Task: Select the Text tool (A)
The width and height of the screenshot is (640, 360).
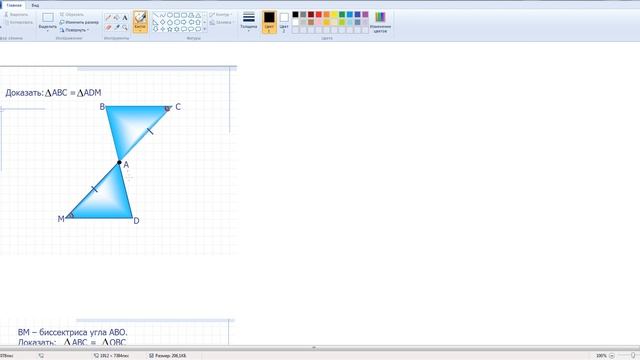Action: point(125,18)
